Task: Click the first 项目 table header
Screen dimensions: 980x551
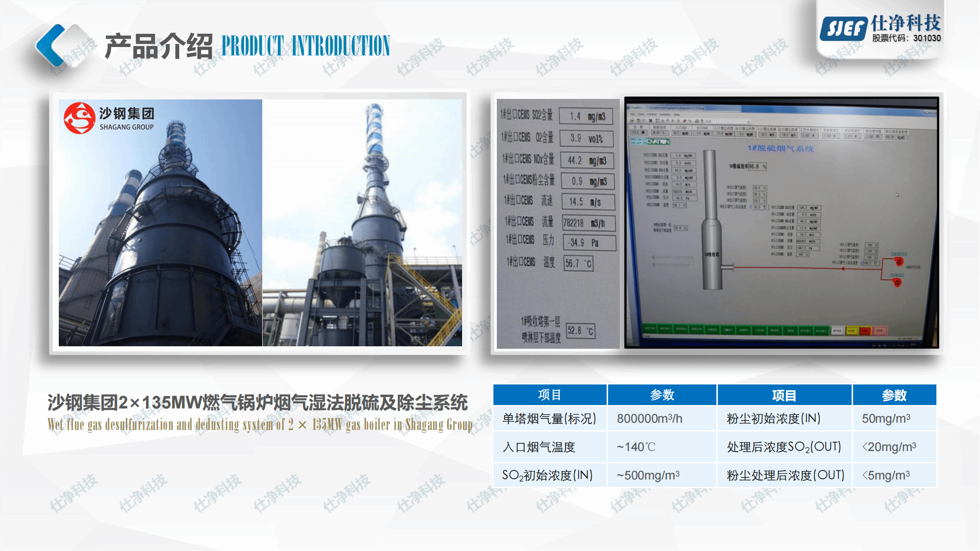Action: tap(549, 395)
